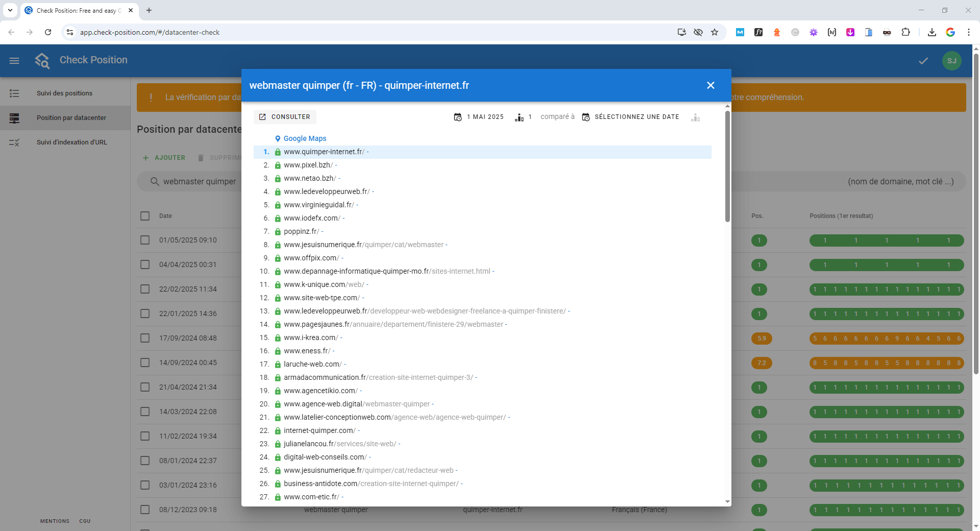The height and width of the screenshot is (531, 980).
Task: Open the 1 MAI 2025 date picker
Action: [x=479, y=117]
